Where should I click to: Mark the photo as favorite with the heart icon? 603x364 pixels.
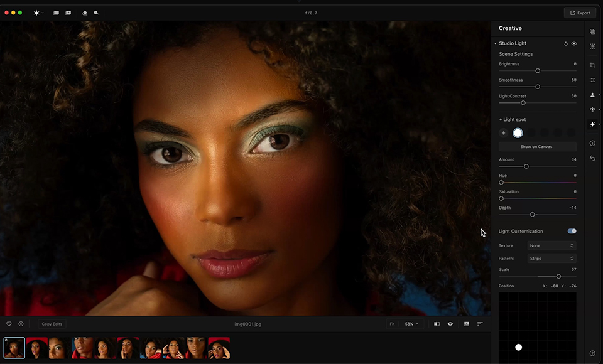[9, 324]
